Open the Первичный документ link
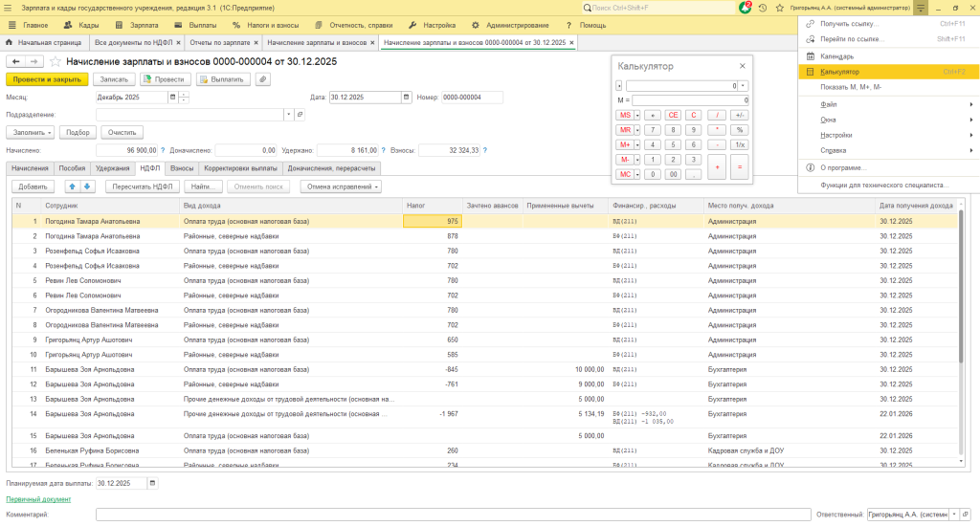This screenshot has width=980, height=526. (38, 499)
